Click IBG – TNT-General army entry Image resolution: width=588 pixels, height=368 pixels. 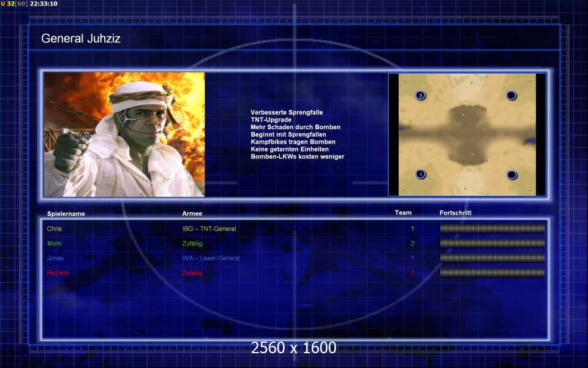point(209,229)
